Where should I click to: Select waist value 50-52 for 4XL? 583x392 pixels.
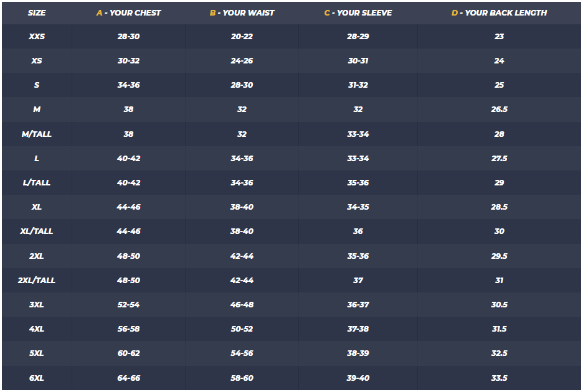click(x=242, y=329)
